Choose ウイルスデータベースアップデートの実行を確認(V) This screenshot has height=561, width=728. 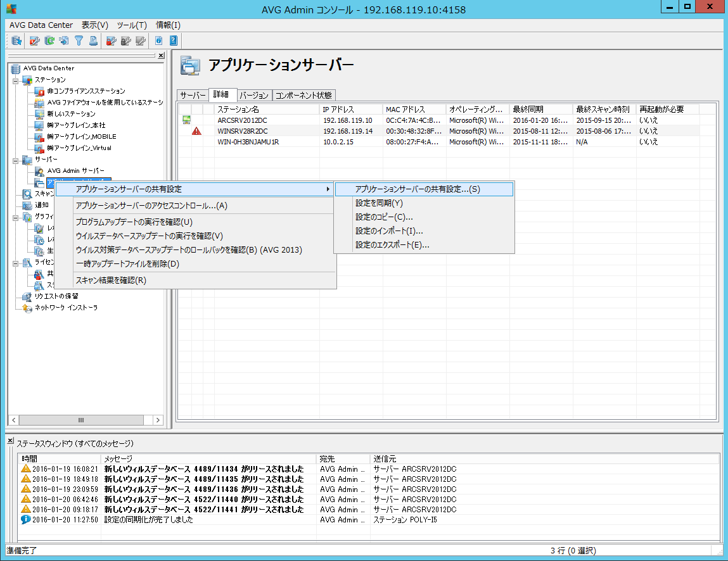coord(195,236)
